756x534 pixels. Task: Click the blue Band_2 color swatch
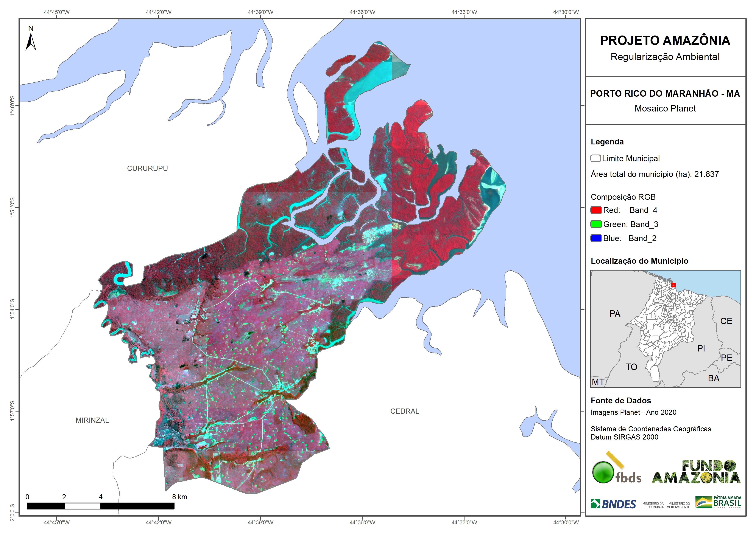(x=596, y=238)
